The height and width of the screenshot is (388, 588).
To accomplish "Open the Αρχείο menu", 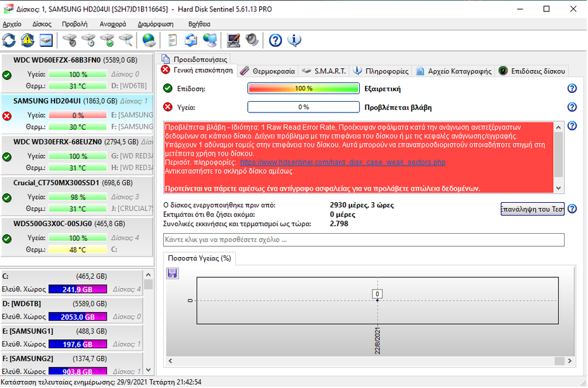I will [x=12, y=24].
